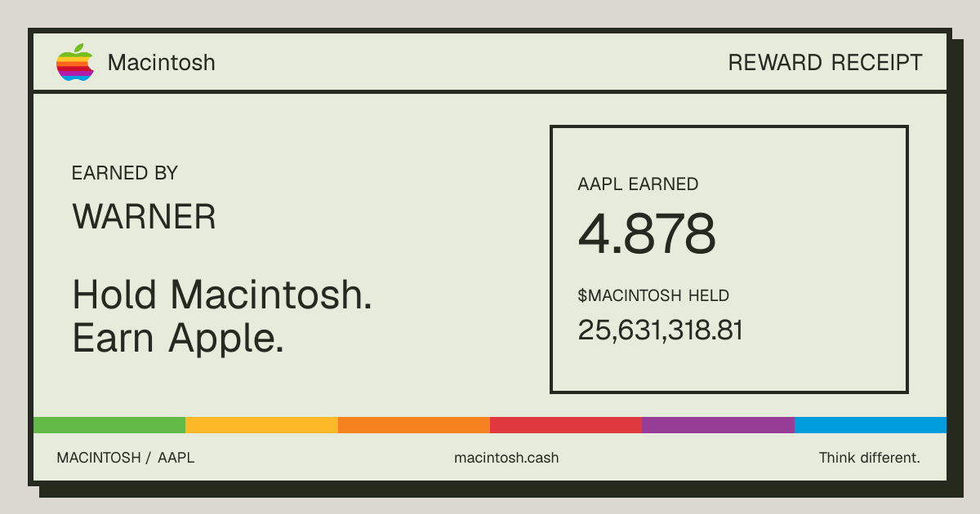Open the macintosh.cash link

point(506,458)
